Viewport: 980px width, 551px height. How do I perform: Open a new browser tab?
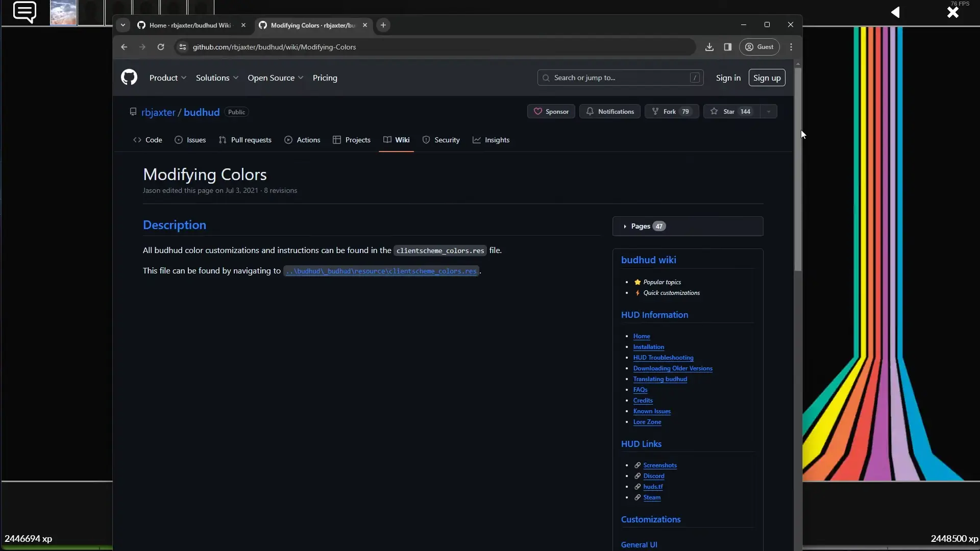pos(383,25)
